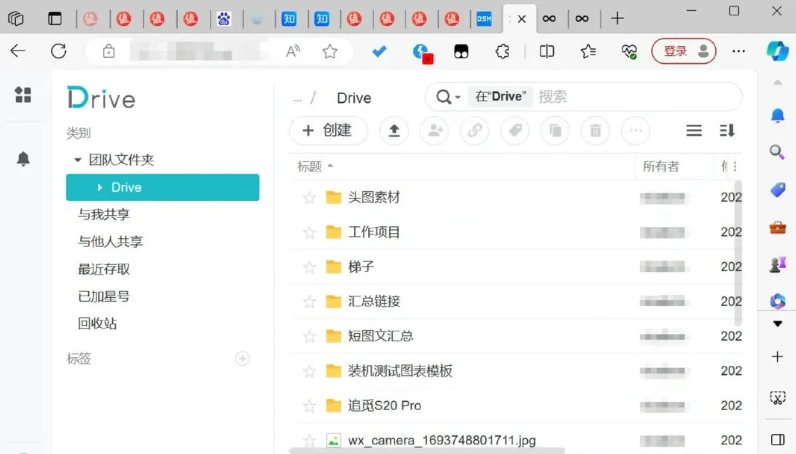
Task: Reload the page with refresh icon
Action: click(x=58, y=51)
